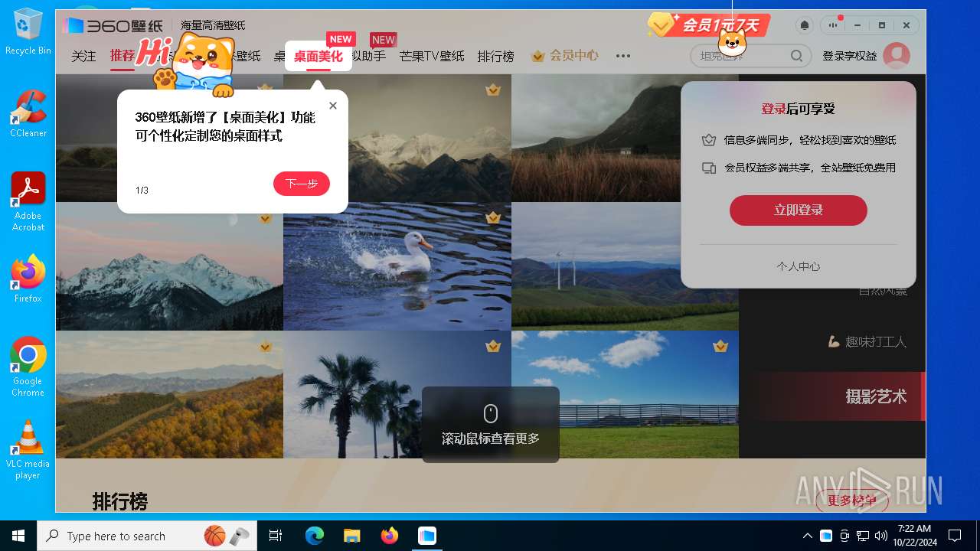The image size is (980, 551).
Task: Show hidden system tray icons
Action: coord(807,536)
